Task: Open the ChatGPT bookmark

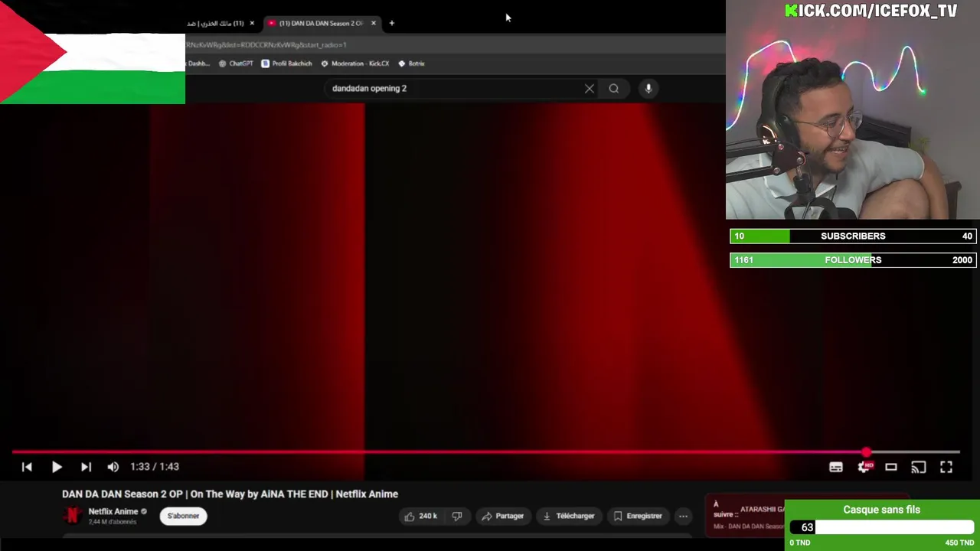Action: coord(236,64)
